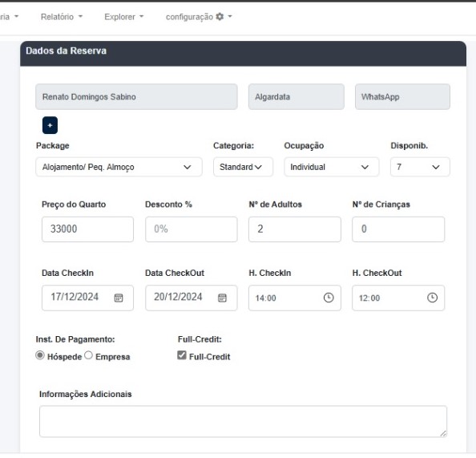This screenshot has height=458, width=476.
Task: Select the Empresa payment radio button
Action: click(x=88, y=355)
